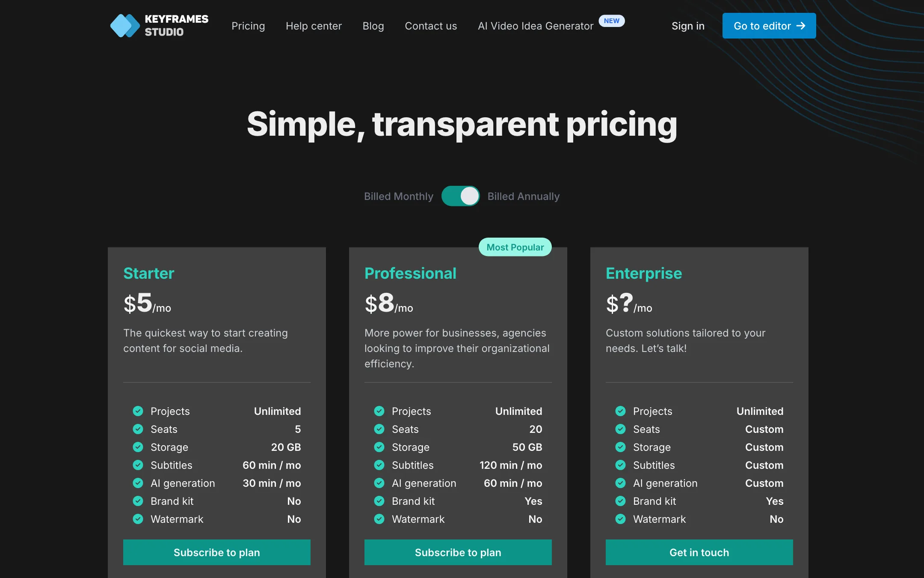Screen dimensions: 924x578
Task: Click the Enterprise Projects checkmark icon
Action: [x=620, y=411]
